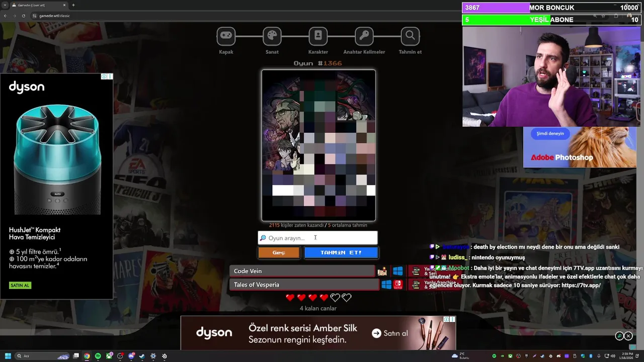Click the '4 kalan canlar' text

(x=318, y=308)
